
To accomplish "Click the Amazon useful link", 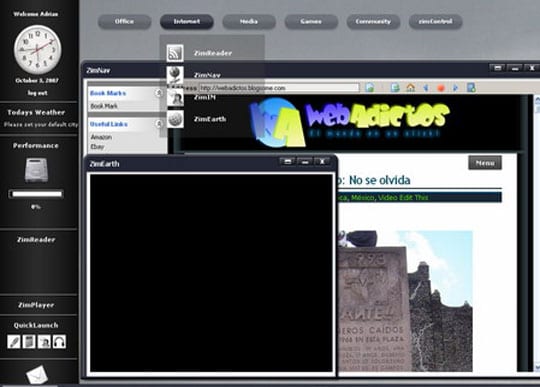I will [x=101, y=137].
